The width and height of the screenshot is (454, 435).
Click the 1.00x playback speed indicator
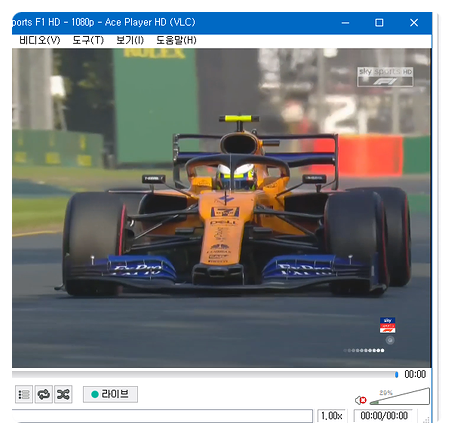(x=332, y=416)
